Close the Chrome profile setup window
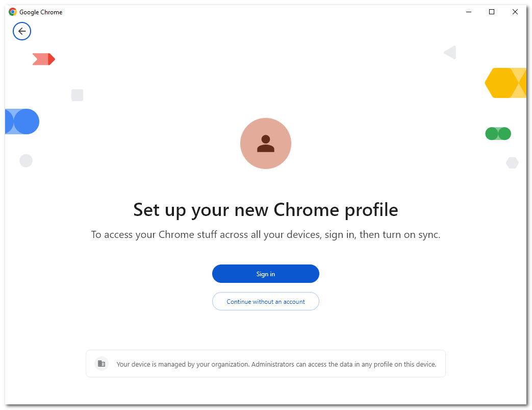Image resolution: width=532 pixels, height=410 pixels. (515, 12)
